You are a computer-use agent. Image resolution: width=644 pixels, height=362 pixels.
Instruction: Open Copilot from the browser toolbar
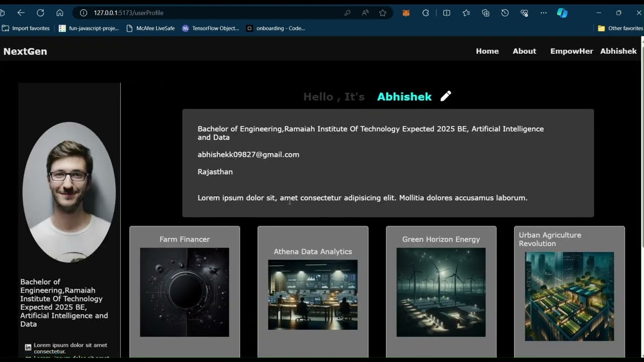[x=562, y=13]
